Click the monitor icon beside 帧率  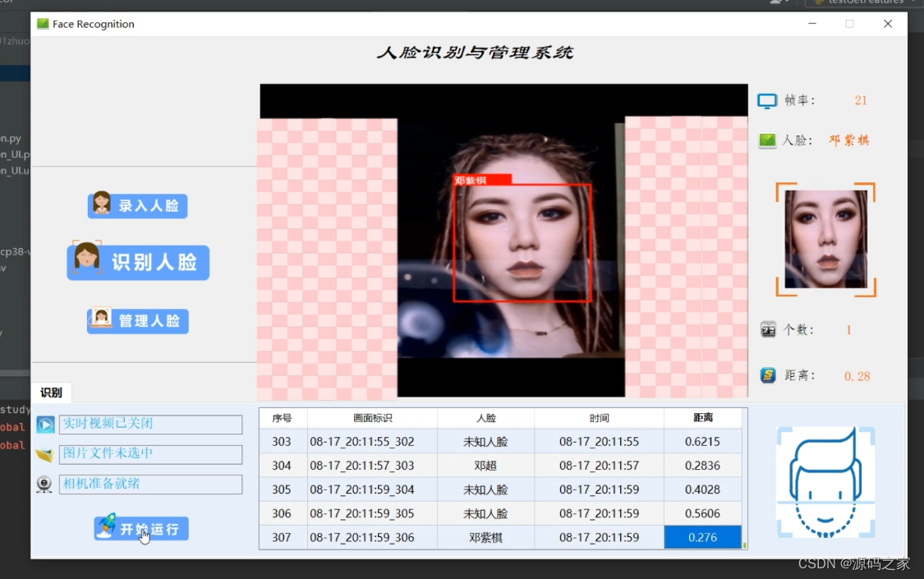pyautogui.click(x=766, y=99)
